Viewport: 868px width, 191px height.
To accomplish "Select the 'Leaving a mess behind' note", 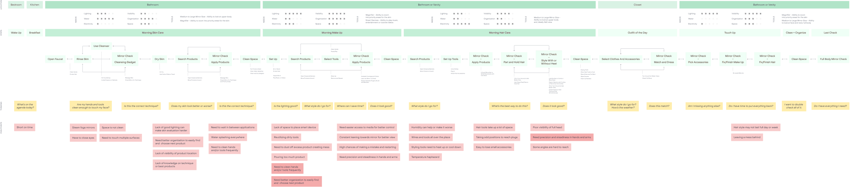I will point(747,137).
